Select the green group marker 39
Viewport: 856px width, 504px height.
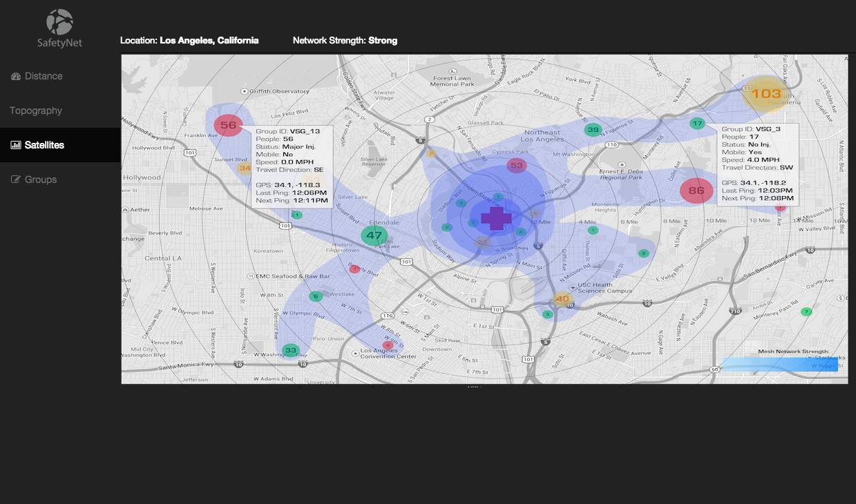coord(593,129)
